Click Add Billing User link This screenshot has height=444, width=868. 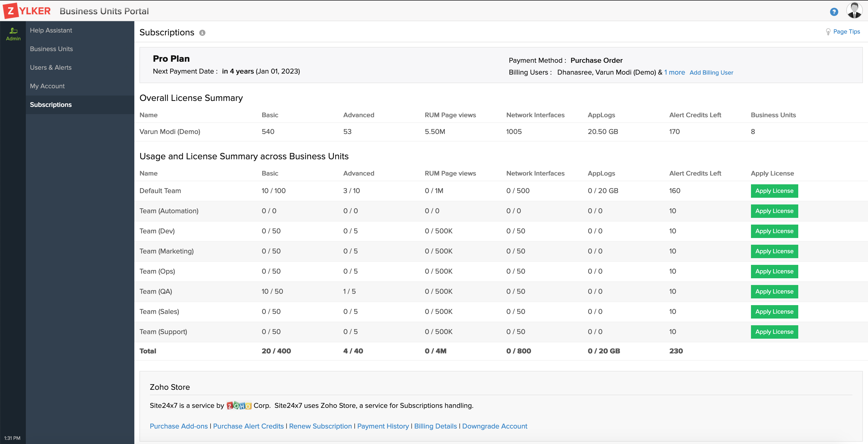711,73
